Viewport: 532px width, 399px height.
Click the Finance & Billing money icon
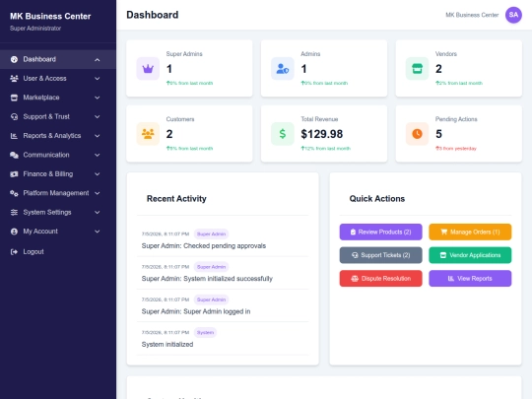pos(14,174)
